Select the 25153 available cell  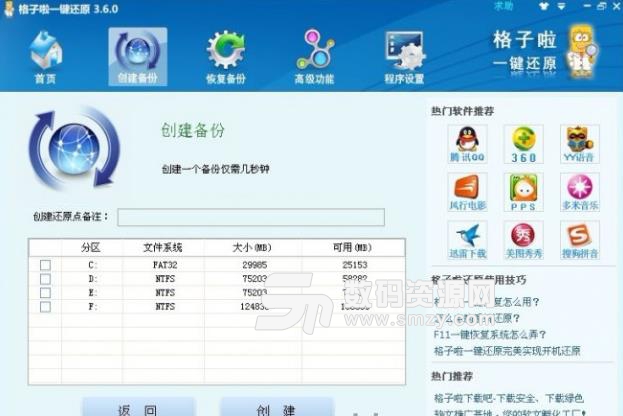(354, 265)
